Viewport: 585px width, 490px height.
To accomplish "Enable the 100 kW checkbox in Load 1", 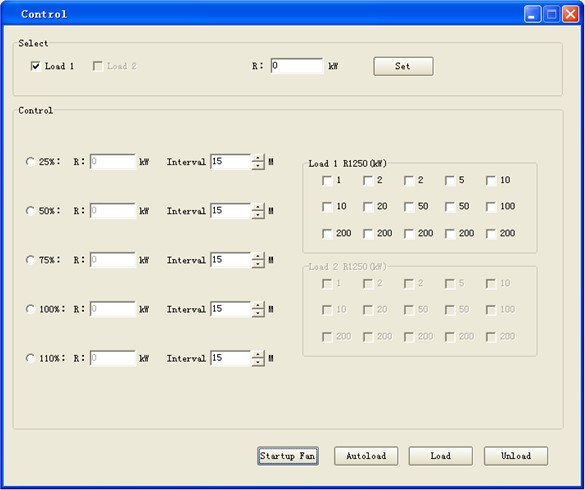I will [x=491, y=207].
